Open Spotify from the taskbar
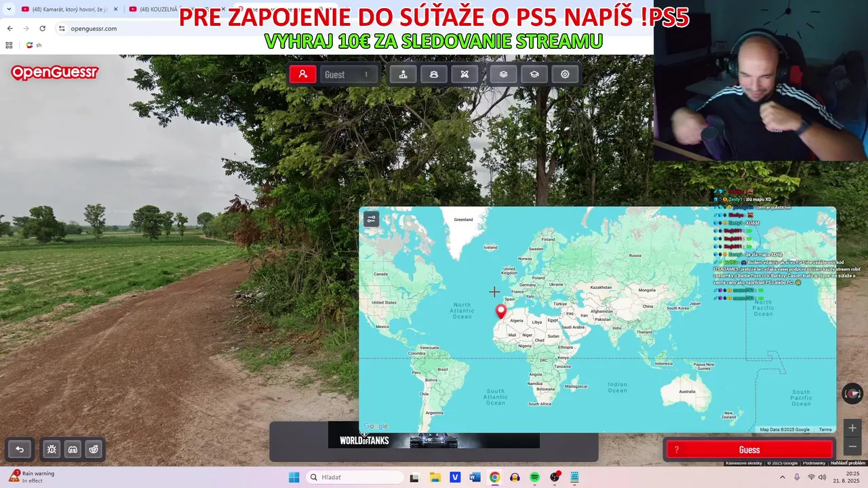868x488 pixels. pos(534,477)
